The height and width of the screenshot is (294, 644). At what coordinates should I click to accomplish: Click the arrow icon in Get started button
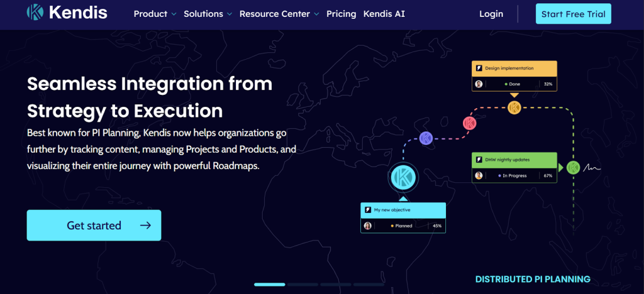[145, 226]
